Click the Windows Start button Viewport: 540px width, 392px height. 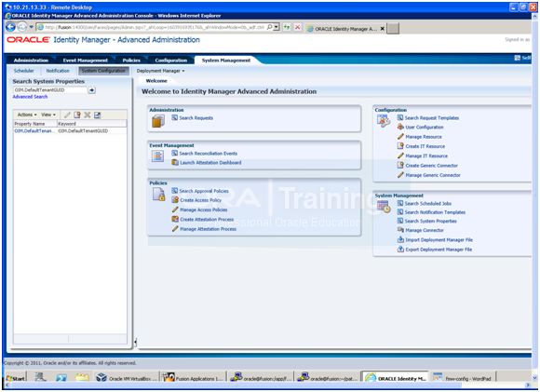[x=15, y=378]
